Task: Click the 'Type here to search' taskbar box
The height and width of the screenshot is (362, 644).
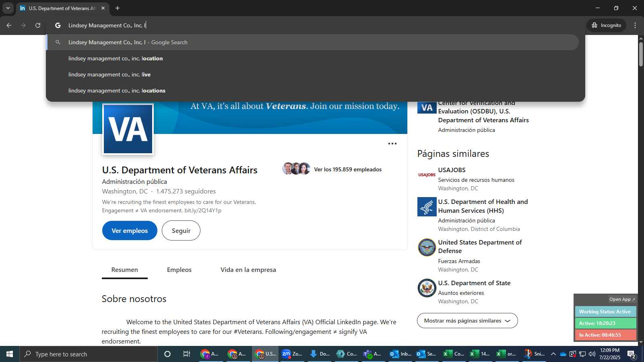Action: pyautogui.click(x=89, y=354)
